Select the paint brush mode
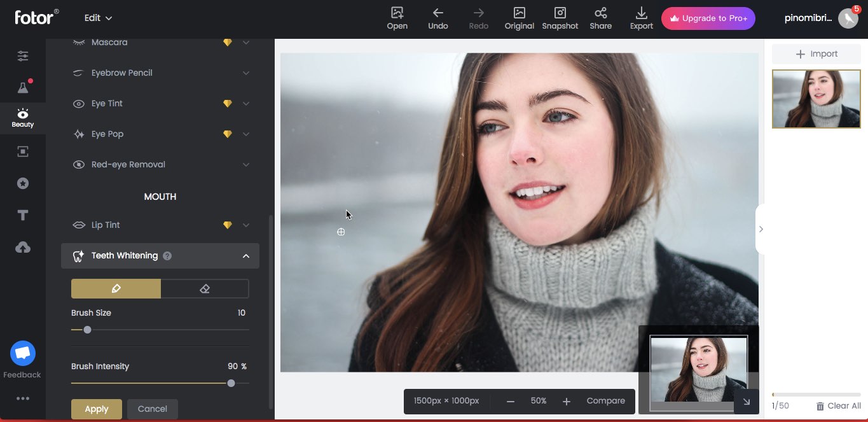 (116, 288)
